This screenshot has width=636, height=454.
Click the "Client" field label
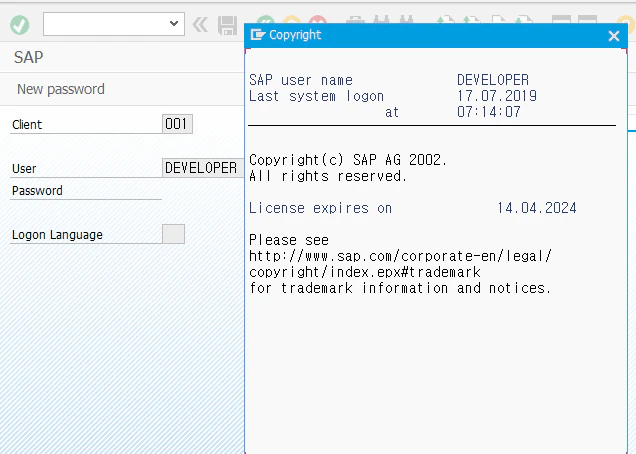pos(27,125)
